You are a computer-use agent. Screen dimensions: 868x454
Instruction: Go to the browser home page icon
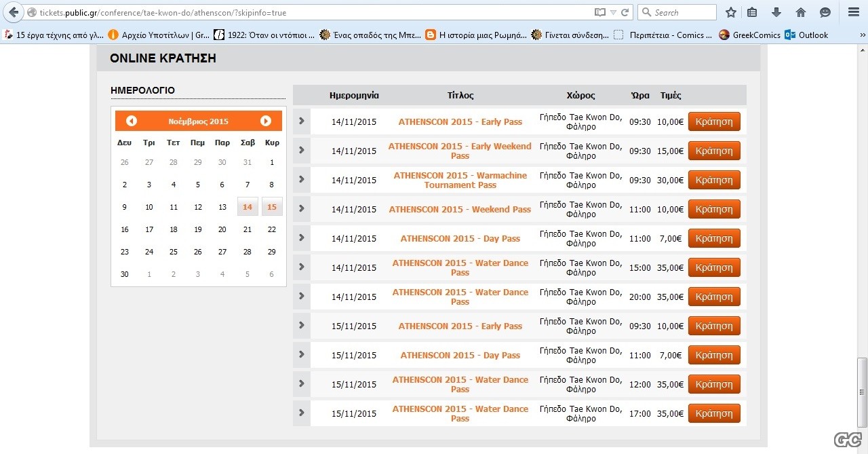[x=801, y=12]
